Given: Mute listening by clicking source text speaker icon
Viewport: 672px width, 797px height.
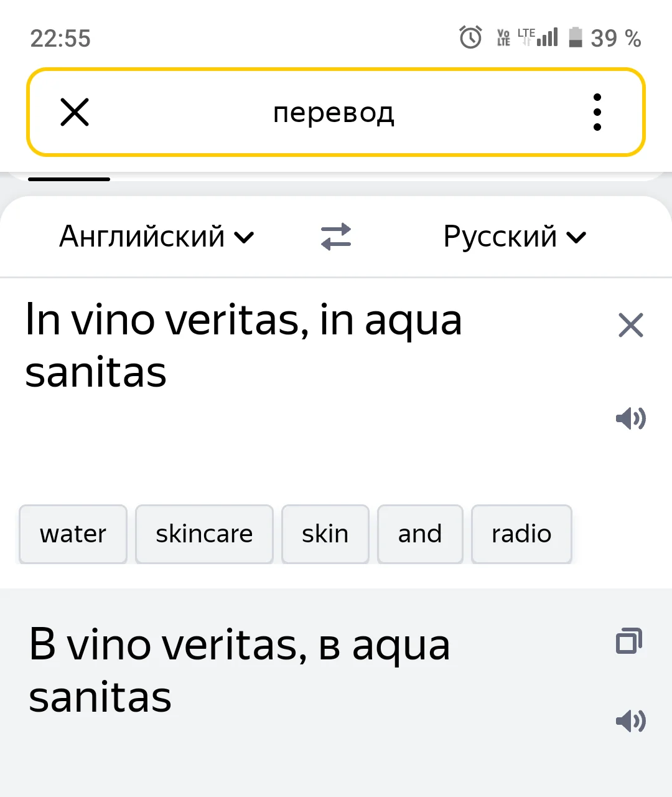Looking at the screenshot, I should pyautogui.click(x=631, y=418).
